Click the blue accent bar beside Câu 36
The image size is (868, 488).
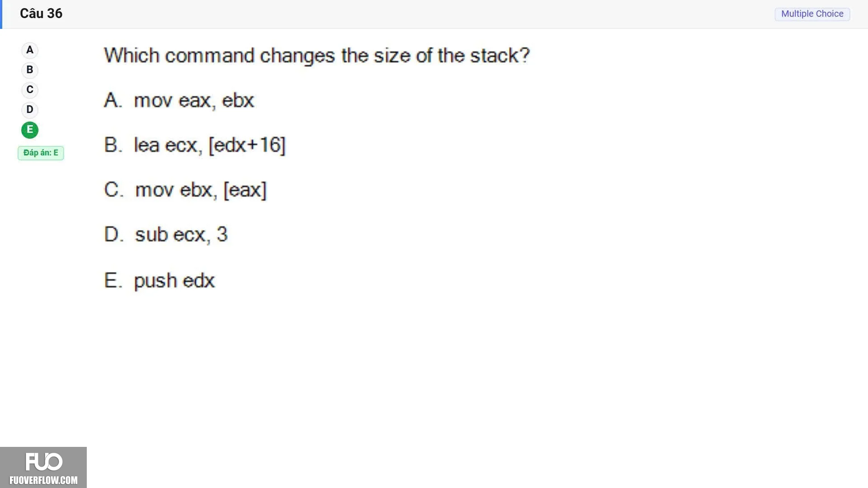pos(1,14)
